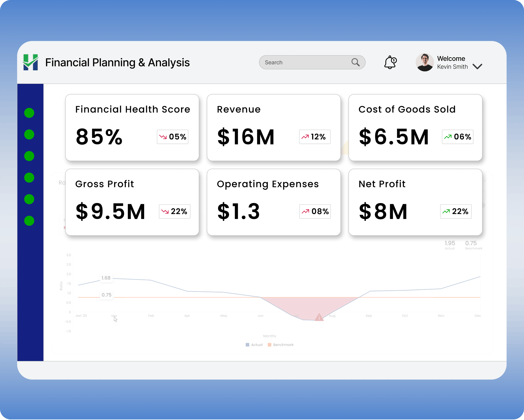Click the Operating Expenses card
The image size is (524, 420).
pyautogui.click(x=274, y=202)
